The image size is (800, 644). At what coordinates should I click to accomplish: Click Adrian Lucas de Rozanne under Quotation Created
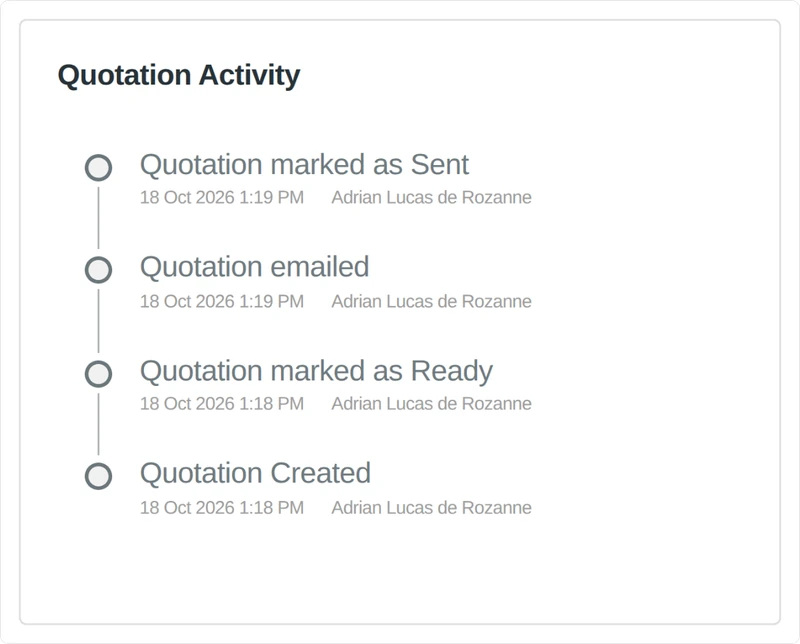tap(432, 508)
